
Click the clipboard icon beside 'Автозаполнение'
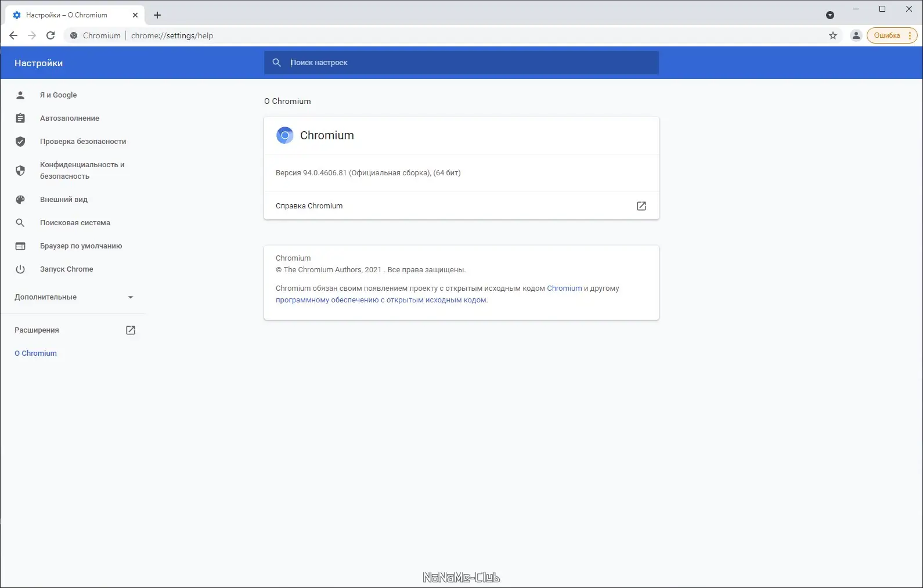20,118
